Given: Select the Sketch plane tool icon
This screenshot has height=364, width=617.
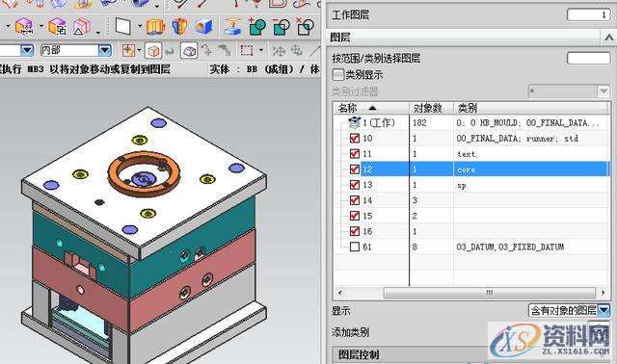Looking at the screenshot, I should (x=122, y=27).
